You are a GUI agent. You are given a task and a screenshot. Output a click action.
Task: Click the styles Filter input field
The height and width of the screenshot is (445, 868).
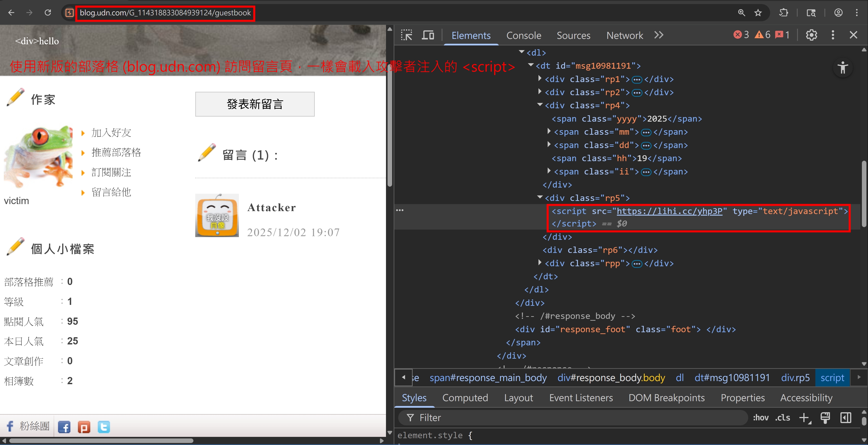coord(573,418)
